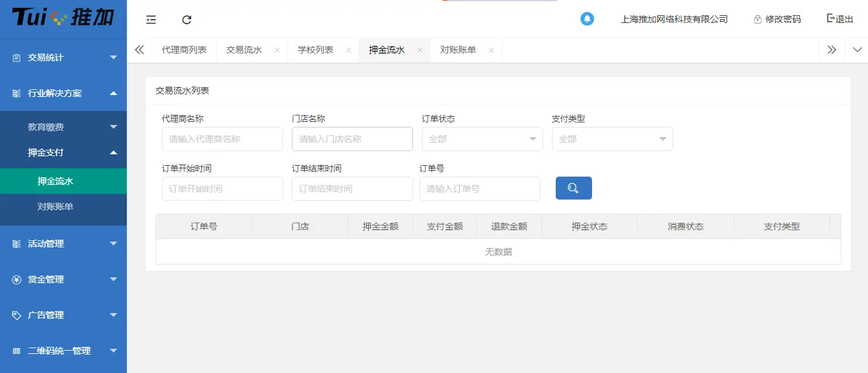Collapse the sidebar menu via hamburger icon
The width and height of the screenshot is (868, 373).
click(150, 20)
